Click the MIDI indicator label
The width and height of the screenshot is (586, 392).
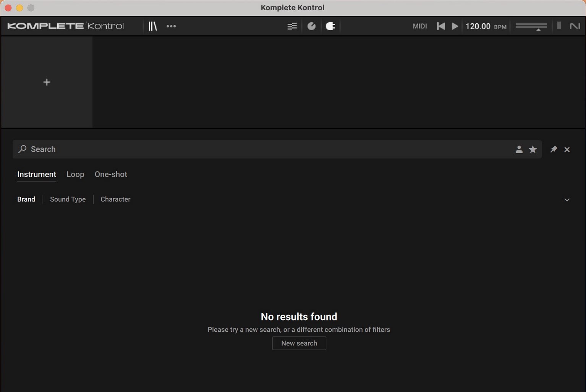419,26
